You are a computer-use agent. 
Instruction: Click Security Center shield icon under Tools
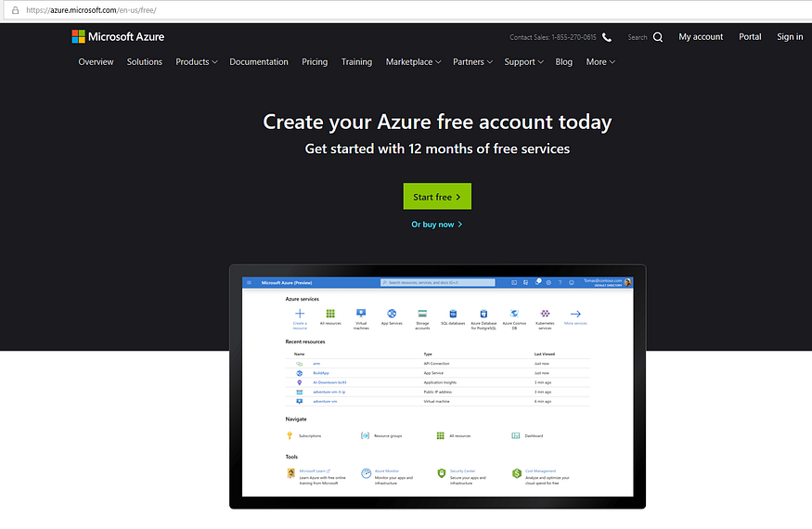pos(441,473)
